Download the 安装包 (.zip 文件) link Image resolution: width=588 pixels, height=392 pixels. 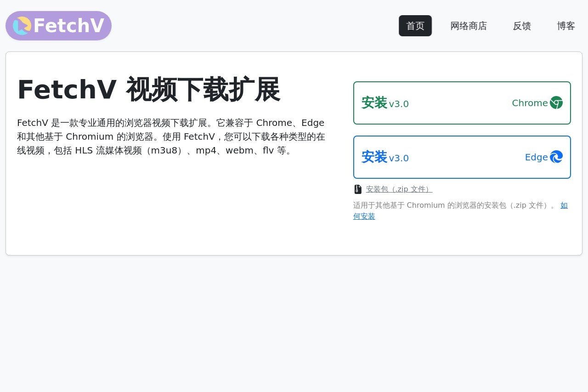399,189
